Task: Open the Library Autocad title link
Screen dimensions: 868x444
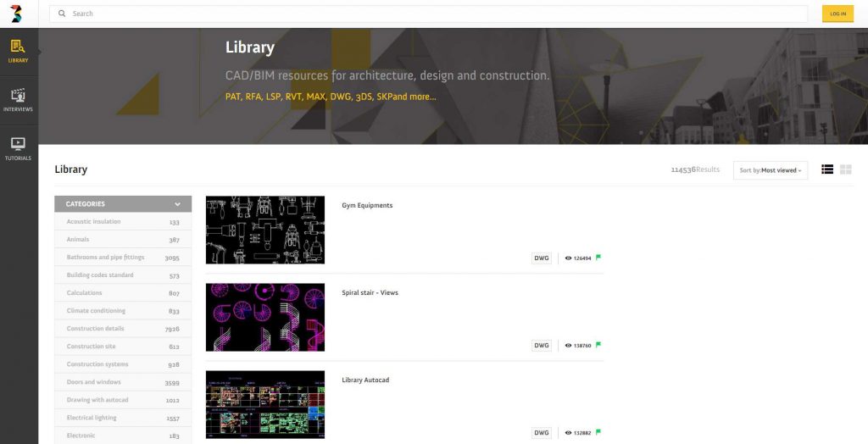Action: (x=365, y=380)
